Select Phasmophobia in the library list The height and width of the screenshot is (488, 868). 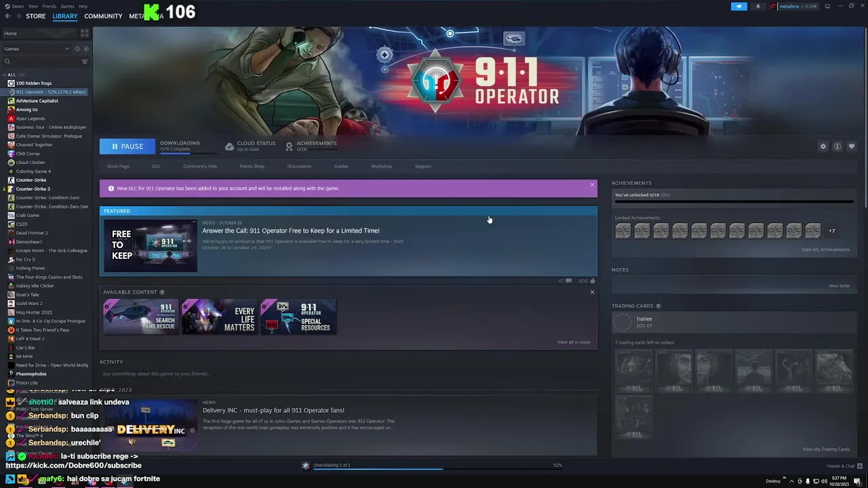click(31, 373)
